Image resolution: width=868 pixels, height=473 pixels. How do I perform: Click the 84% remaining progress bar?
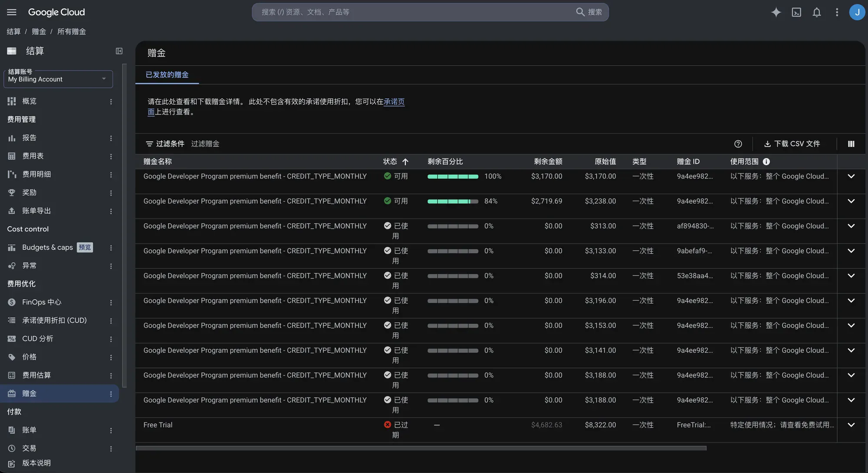[x=453, y=201]
